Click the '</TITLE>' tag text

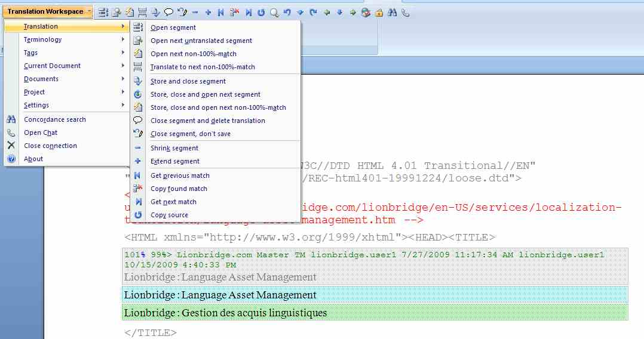[x=151, y=332]
